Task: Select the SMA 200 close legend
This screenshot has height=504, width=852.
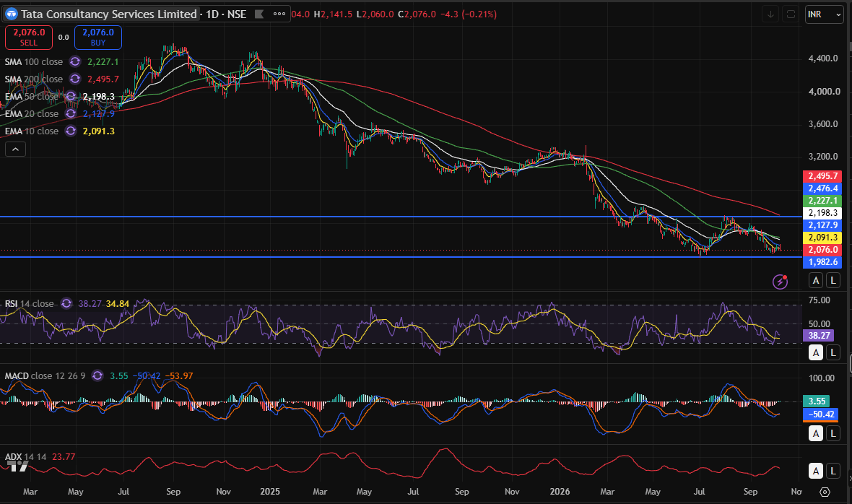Action: coord(34,79)
